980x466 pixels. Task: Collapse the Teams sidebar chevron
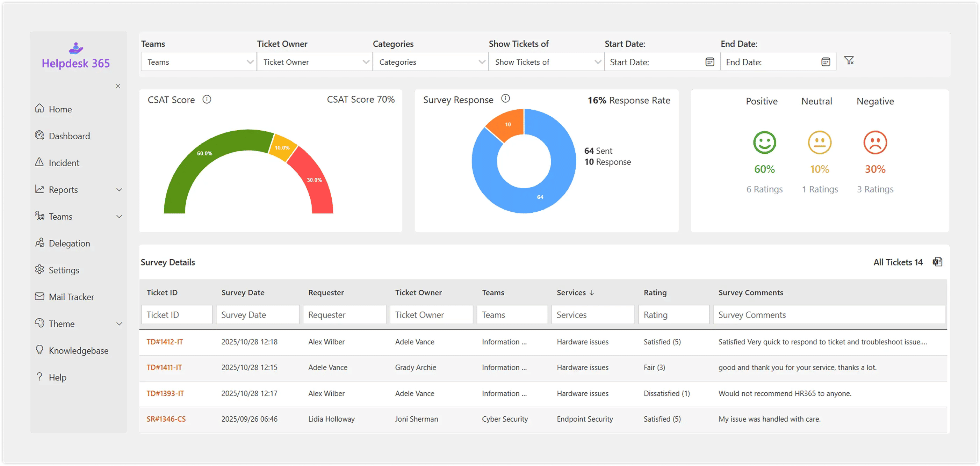pos(120,216)
